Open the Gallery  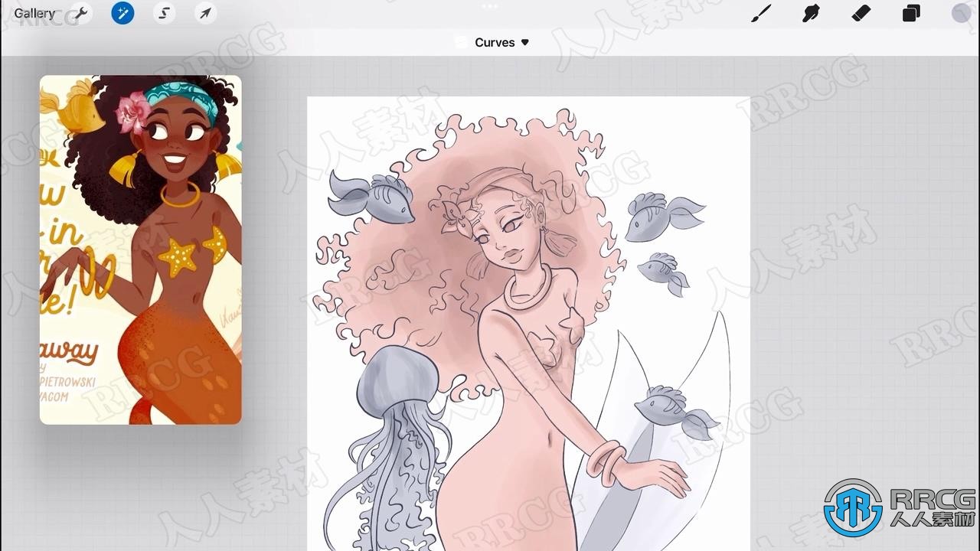coord(34,13)
